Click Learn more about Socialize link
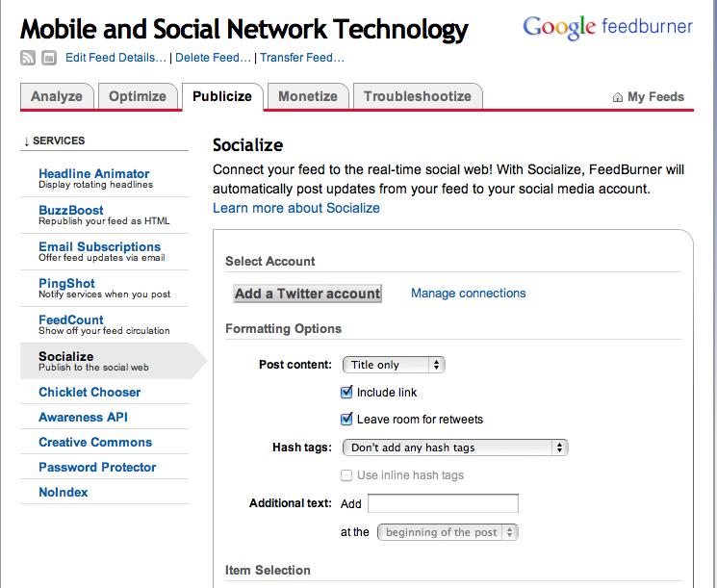 (x=296, y=208)
